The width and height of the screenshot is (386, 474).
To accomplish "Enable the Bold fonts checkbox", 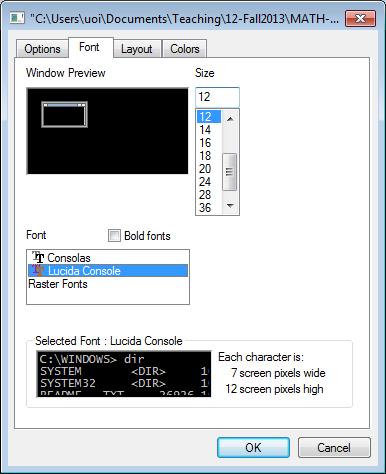I will pyautogui.click(x=114, y=235).
